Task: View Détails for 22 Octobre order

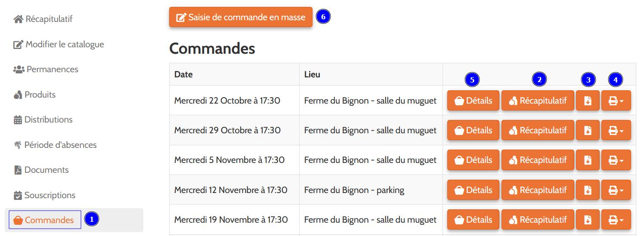Action: click(473, 101)
